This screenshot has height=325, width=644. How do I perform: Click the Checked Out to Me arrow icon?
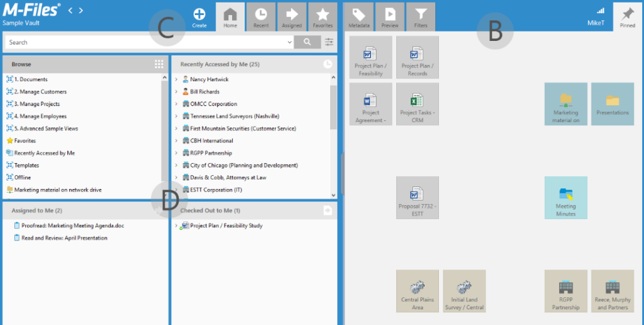[x=327, y=210]
